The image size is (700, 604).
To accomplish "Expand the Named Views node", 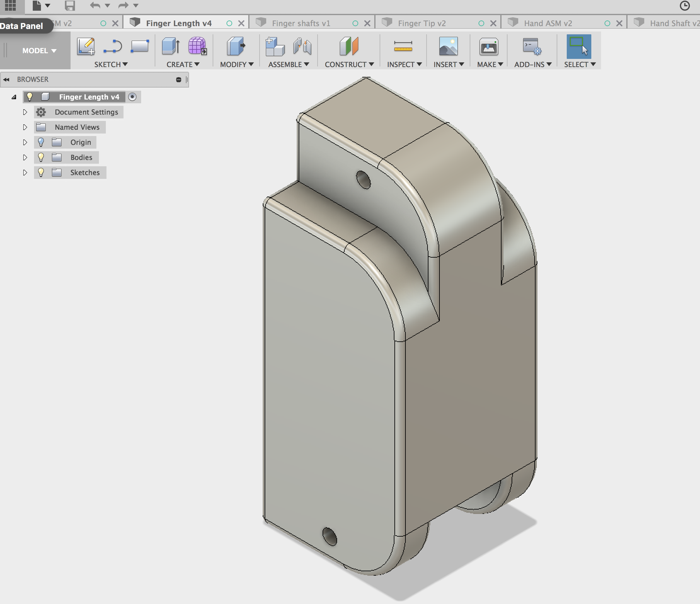I will coord(25,127).
